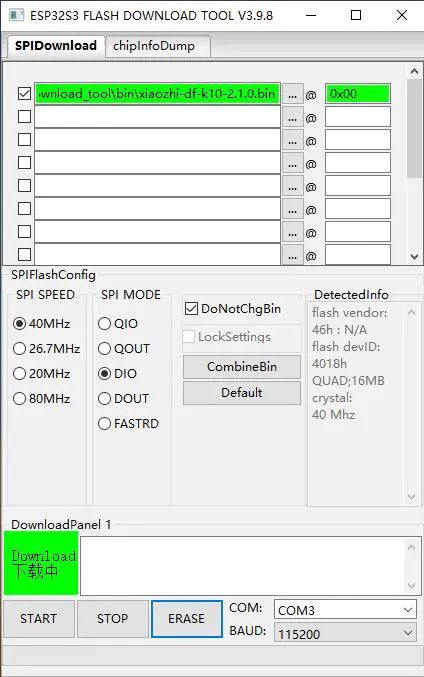Screen dimensions: 424x677
Task: Click the '40 Mhz' crystal text
Action: click(333, 415)
